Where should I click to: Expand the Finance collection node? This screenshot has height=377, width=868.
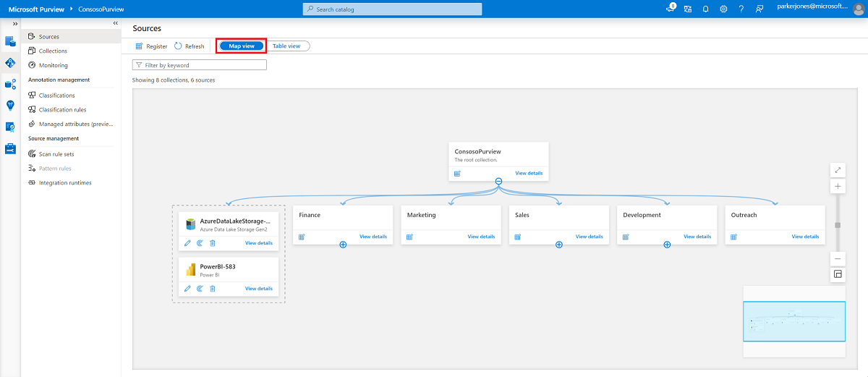point(343,245)
